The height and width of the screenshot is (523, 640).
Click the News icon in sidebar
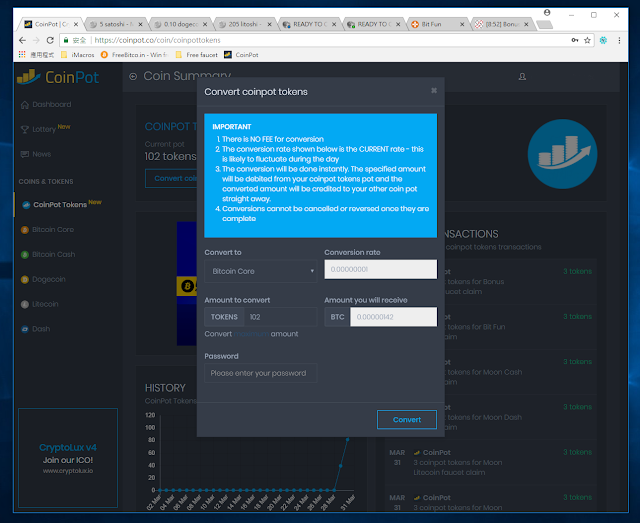point(25,154)
